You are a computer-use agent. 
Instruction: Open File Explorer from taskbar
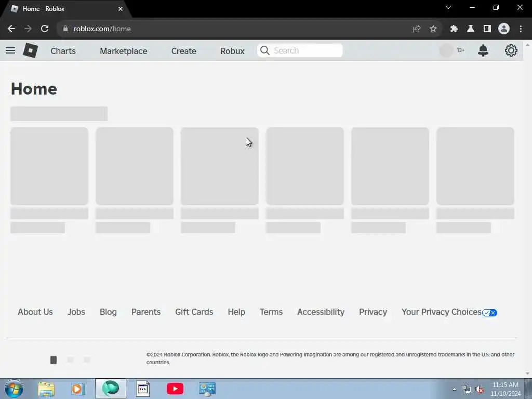[x=46, y=389]
